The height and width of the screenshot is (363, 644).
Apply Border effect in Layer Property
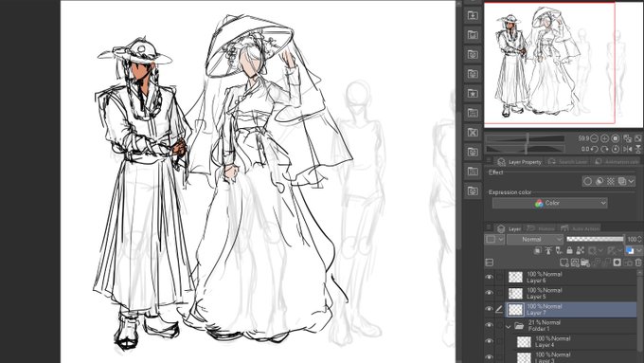click(588, 181)
